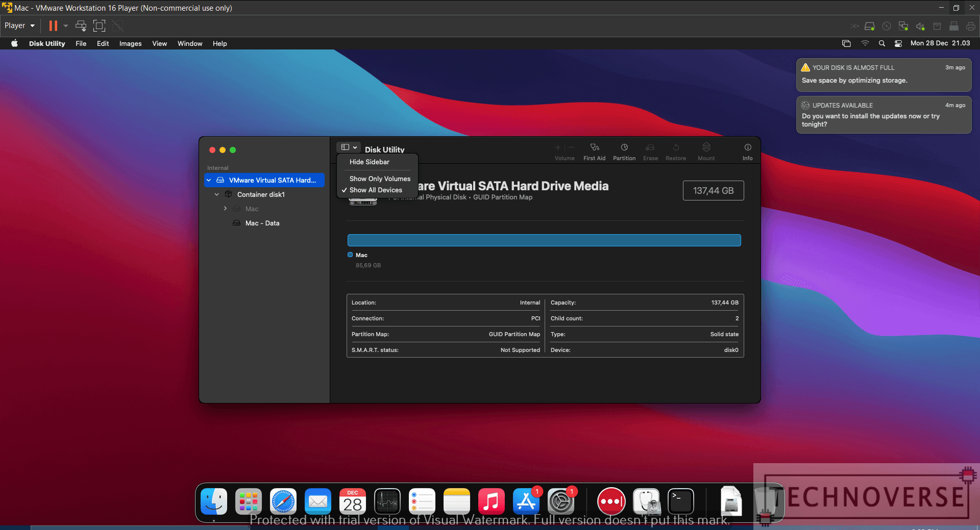Click the blue Mac legend dot
The width and height of the screenshot is (980, 530).
tap(350, 255)
